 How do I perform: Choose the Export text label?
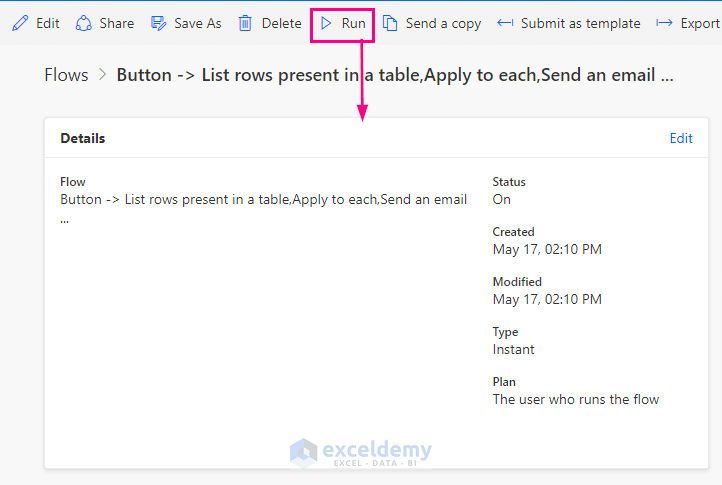[700, 23]
